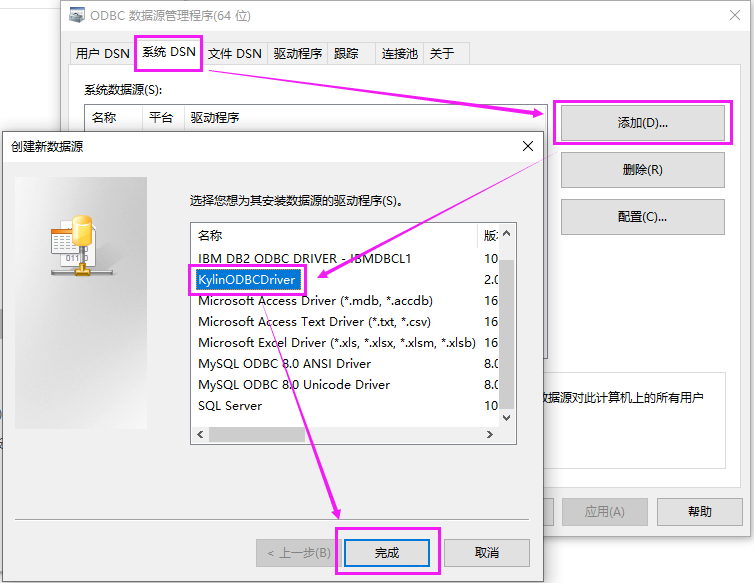This screenshot has height=583, width=754.
Task: Click the 配置(C)... button
Action: click(642, 217)
